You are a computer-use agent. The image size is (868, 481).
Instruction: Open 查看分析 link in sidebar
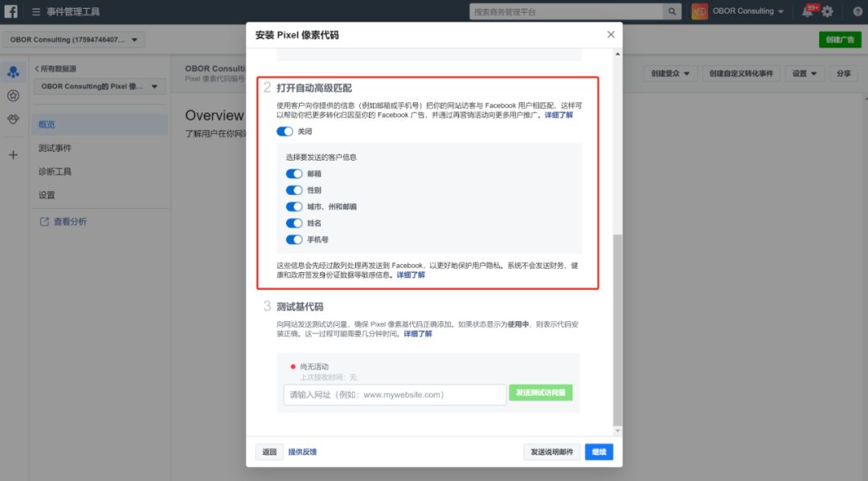[x=70, y=222]
